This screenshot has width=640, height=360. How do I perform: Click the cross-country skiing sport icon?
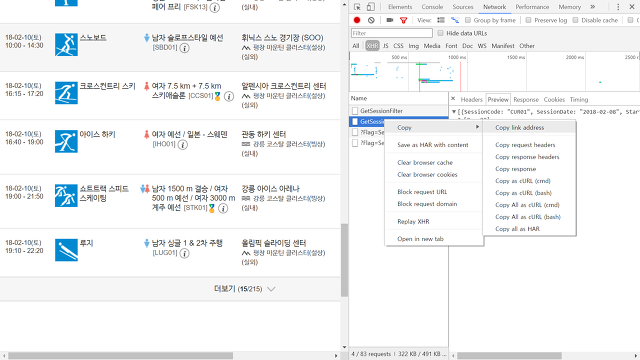coord(66,93)
